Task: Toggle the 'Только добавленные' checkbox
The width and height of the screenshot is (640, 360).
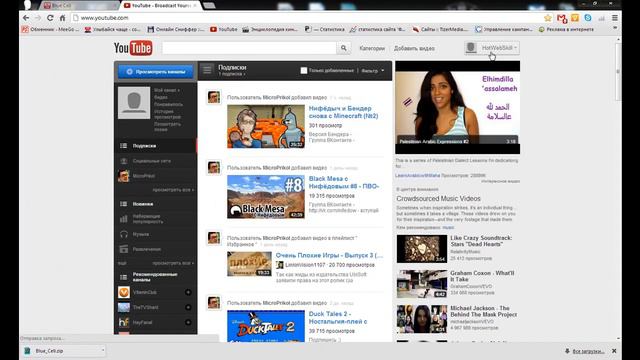Action: pyautogui.click(x=304, y=71)
